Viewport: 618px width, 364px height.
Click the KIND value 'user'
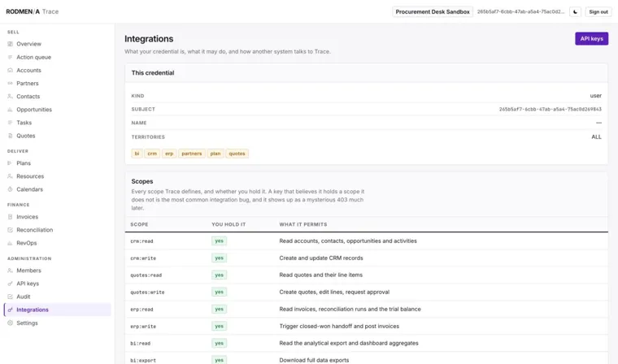click(x=595, y=96)
